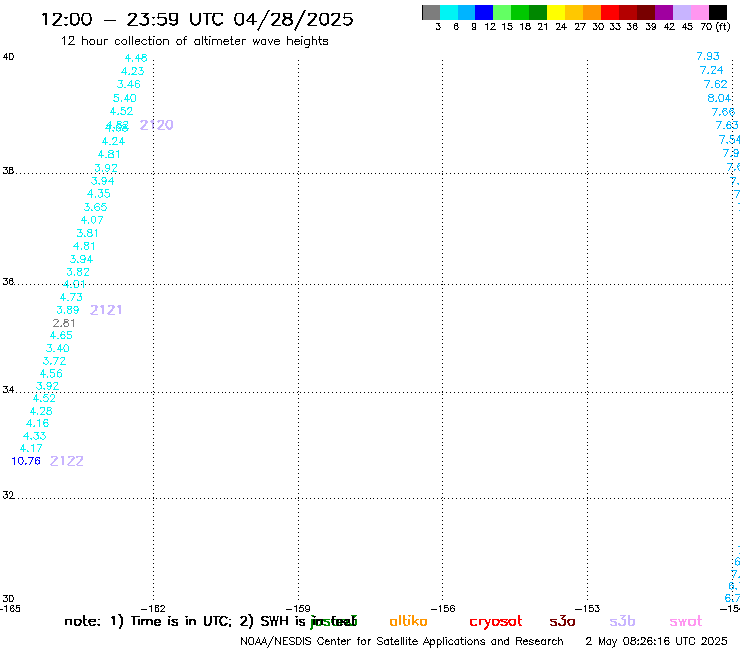Image resolution: width=740 pixels, height=650 pixels.
Task: Click the wave height value '4.33'
Action: pos(34,436)
